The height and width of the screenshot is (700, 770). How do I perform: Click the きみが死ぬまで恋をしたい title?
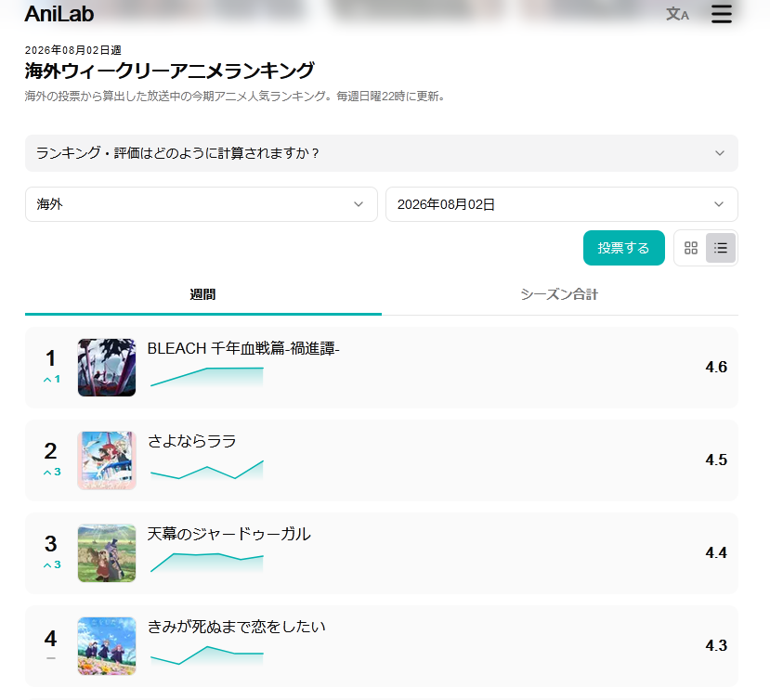point(236,627)
